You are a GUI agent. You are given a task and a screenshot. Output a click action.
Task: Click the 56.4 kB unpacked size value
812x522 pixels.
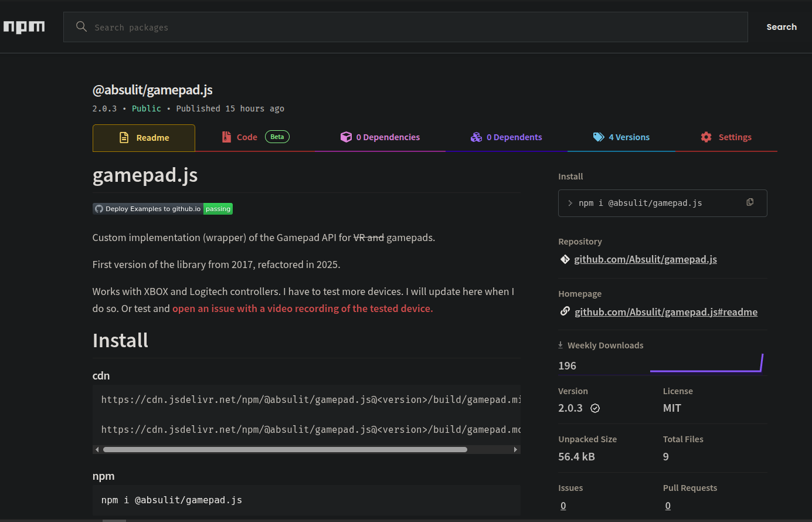click(576, 457)
